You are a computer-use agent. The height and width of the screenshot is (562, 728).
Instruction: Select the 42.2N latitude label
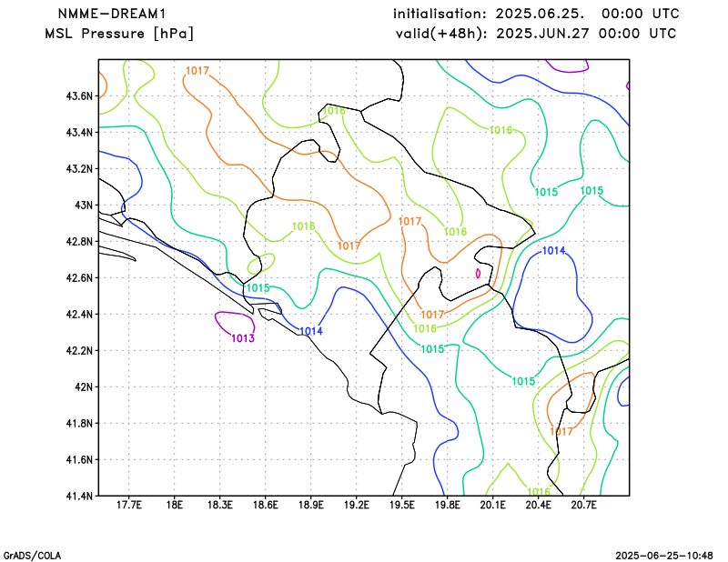79,350
